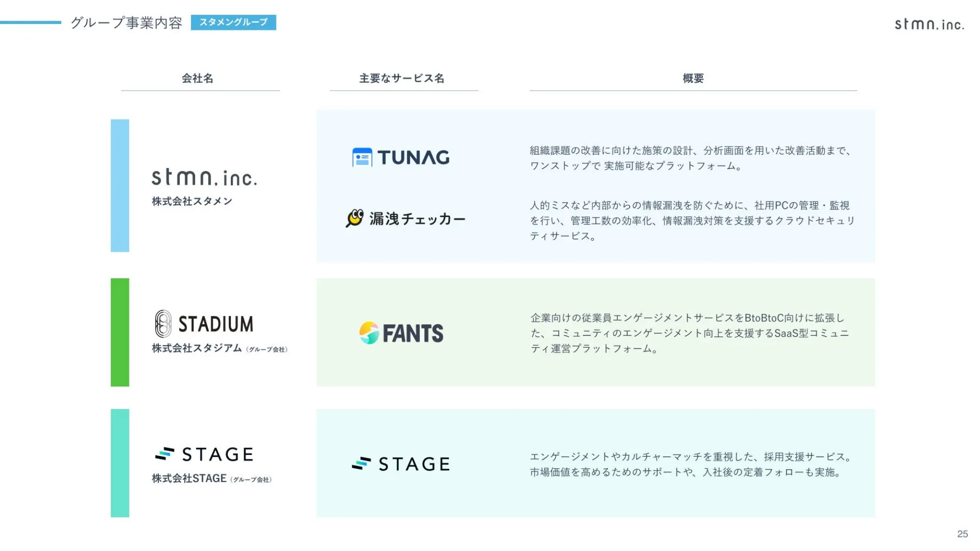Click the STAGE wordmark in service column
The image size is (980, 551).
tap(415, 464)
